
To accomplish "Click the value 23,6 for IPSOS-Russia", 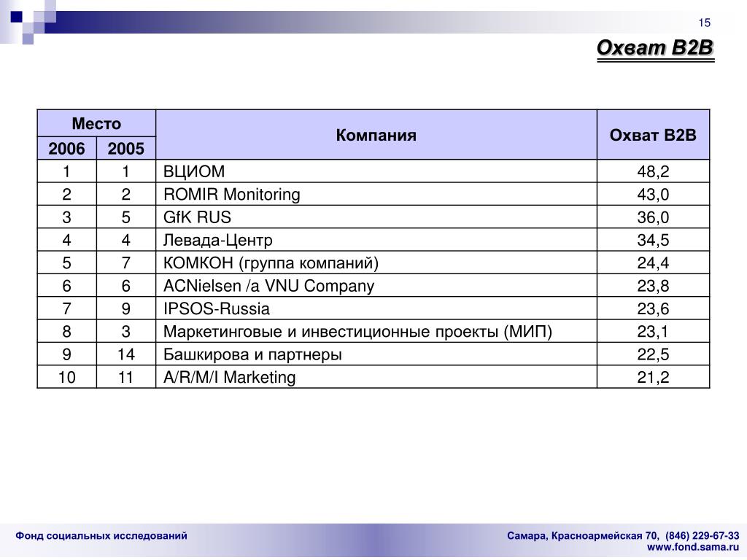I will tap(653, 308).
